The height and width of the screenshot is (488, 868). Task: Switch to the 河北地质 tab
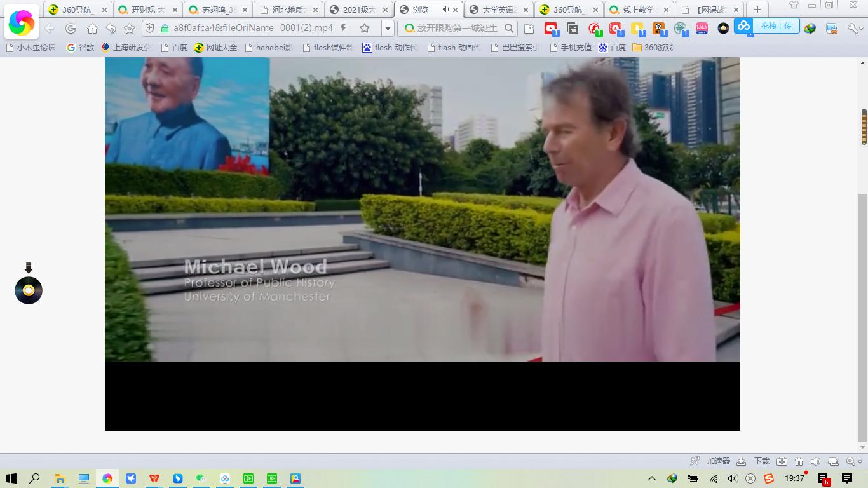(x=288, y=10)
